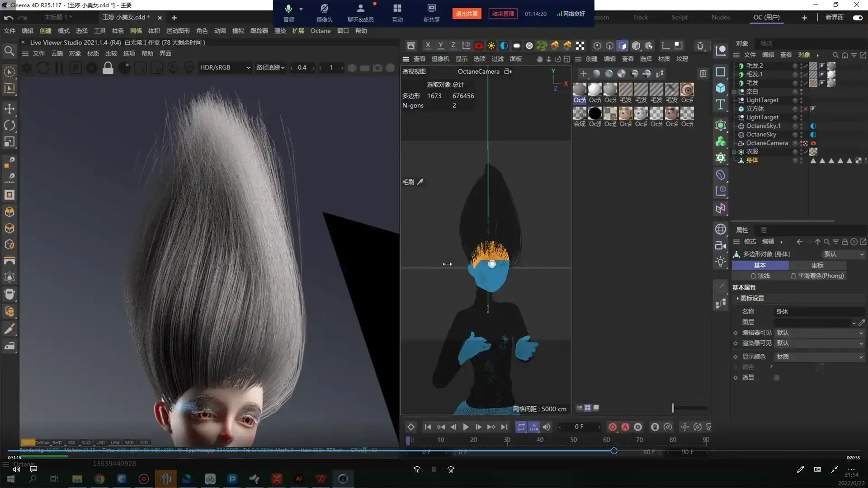The image size is (868, 488).
Task: Click the black Octane material thumbnail
Action: coord(595,113)
